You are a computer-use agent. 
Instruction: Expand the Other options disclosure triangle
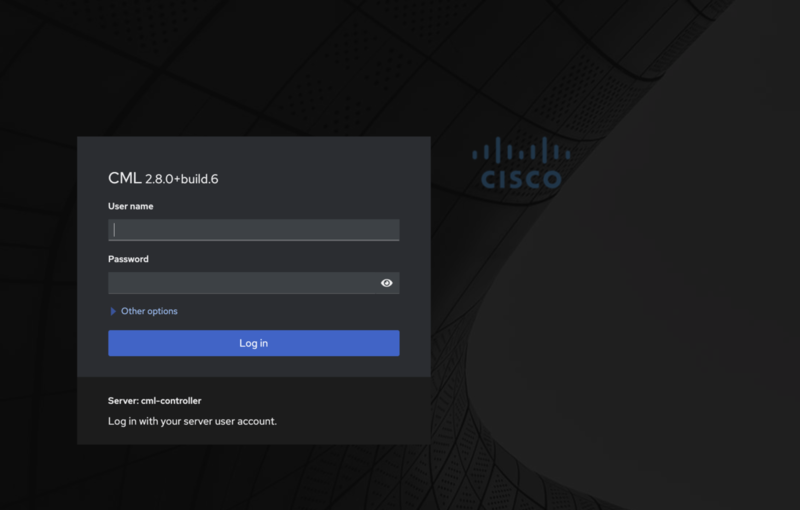113,311
